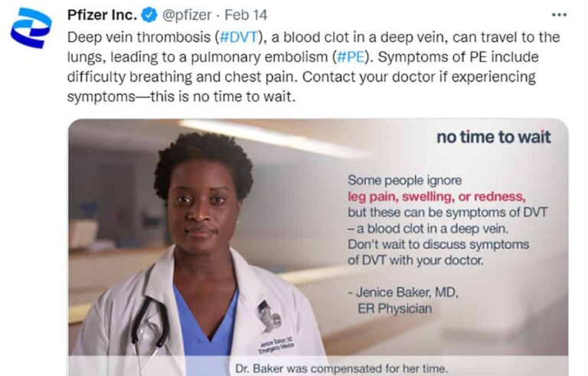Screen dimensions: 588x376
Task: Click 'Don't wait to discuss symptoms' line
Action: 438,244
